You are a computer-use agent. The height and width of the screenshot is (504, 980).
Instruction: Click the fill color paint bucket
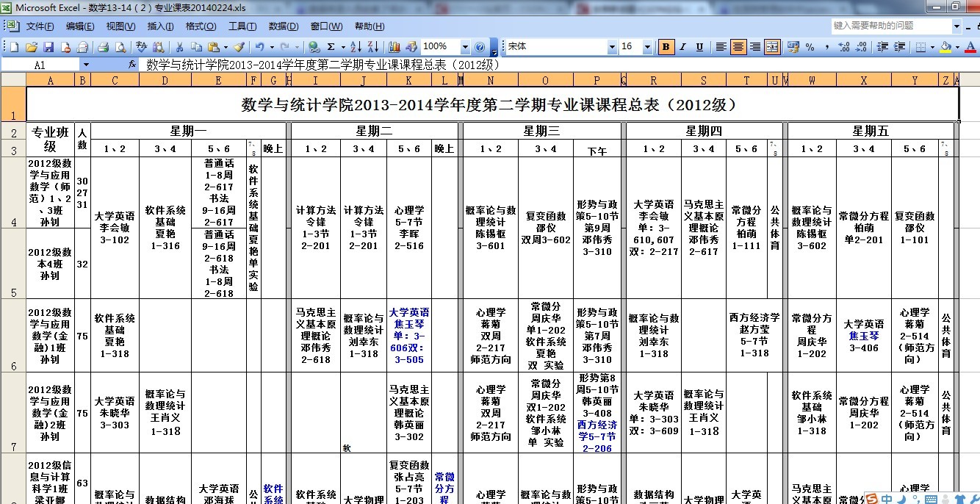click(945, 47)
